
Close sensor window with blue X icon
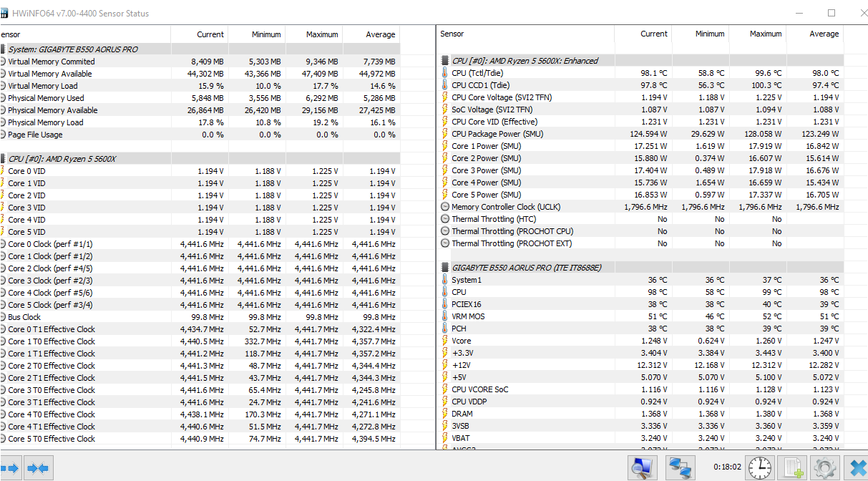(x=857, y=468)
